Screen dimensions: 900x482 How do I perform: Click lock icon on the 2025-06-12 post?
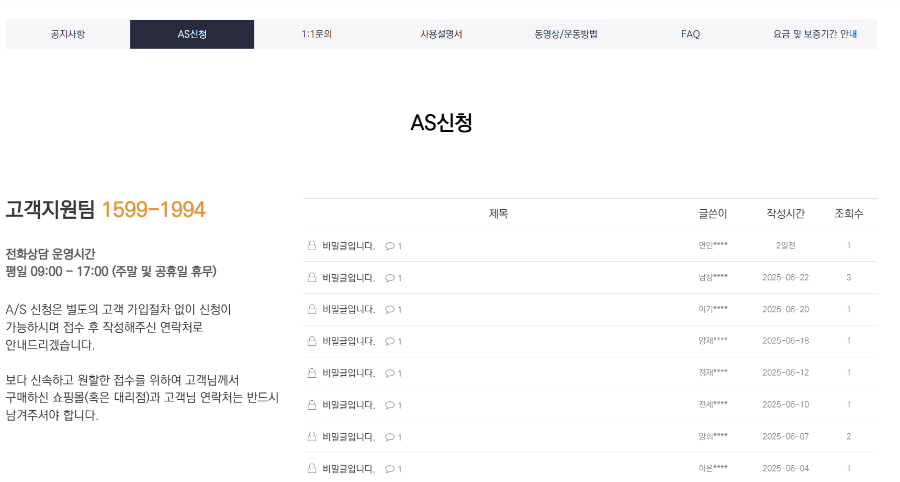[312, 373]
